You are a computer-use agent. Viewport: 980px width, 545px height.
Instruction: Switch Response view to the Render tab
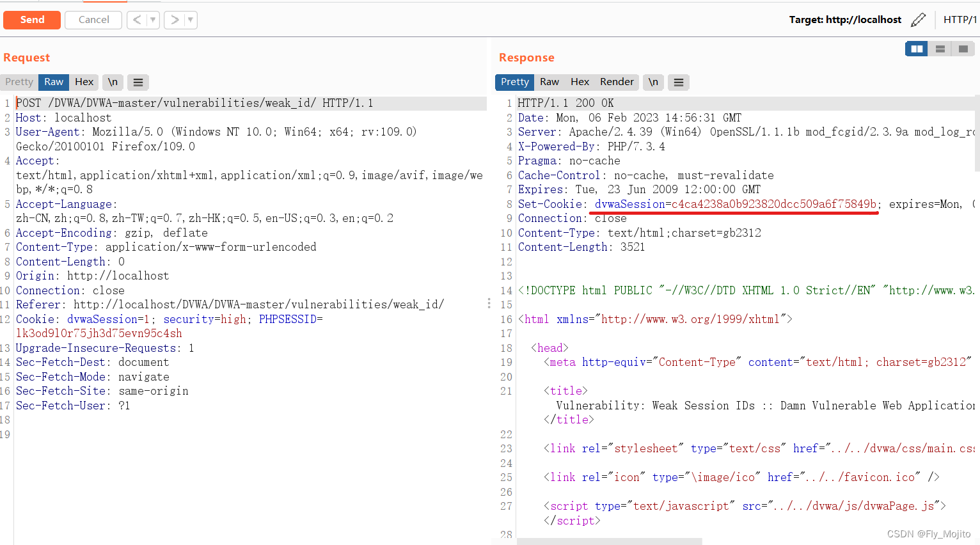pyautogui.click(x=616, y=82)
